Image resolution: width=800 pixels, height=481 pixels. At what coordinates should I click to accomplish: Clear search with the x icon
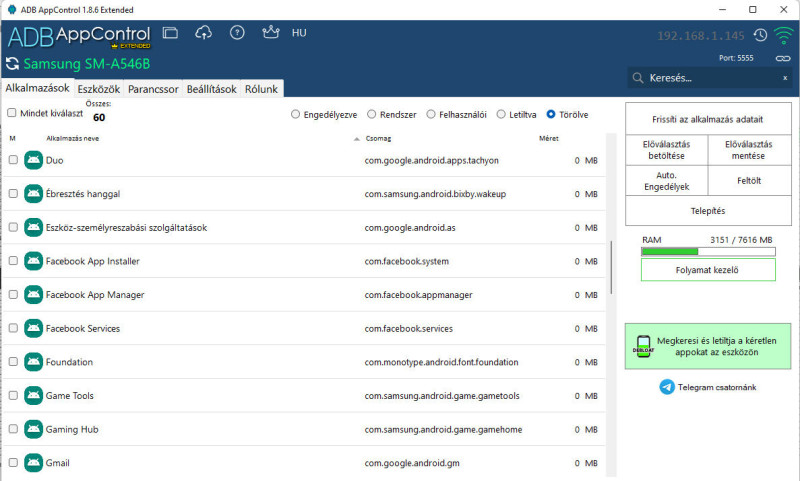coord(785,78)
